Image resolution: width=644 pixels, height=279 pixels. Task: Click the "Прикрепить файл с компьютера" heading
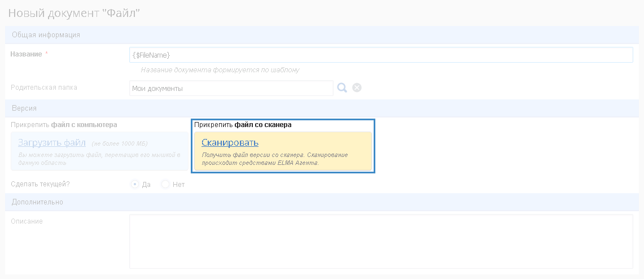pos(64,124)
